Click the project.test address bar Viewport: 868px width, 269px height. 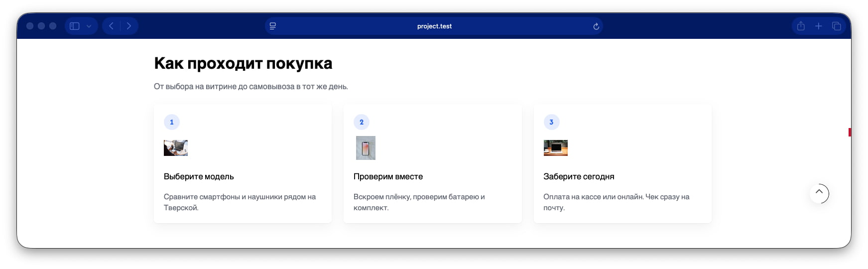tap(434, 26)
